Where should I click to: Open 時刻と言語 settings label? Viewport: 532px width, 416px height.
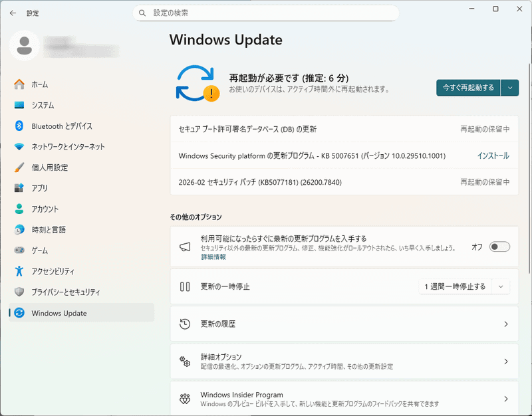49,229
